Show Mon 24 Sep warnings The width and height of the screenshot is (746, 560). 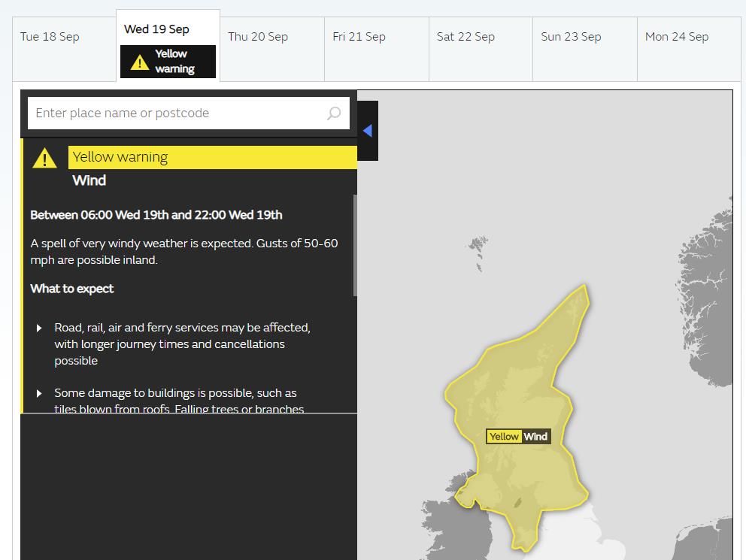point(677,37)
